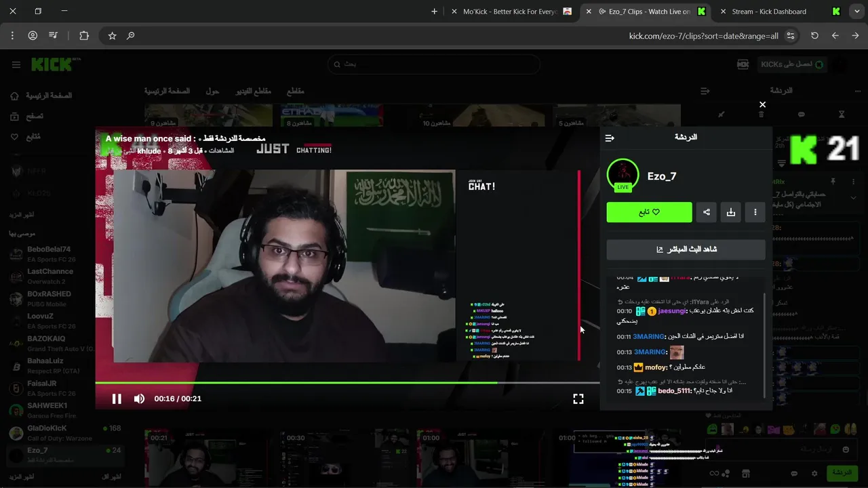Click the pin icon on pinned message
Viewport: 868px width, 488px height.
click(833, 182)
